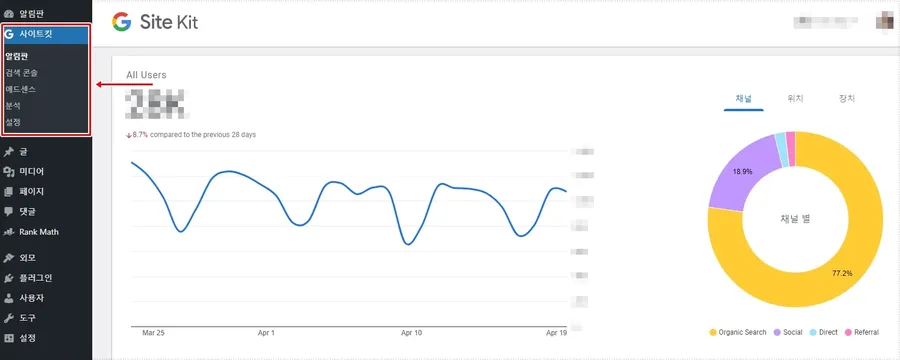The height and width of the screenshot is (360, 900).
Task: Click the blurred account name in header
Action: coord(825,22)
